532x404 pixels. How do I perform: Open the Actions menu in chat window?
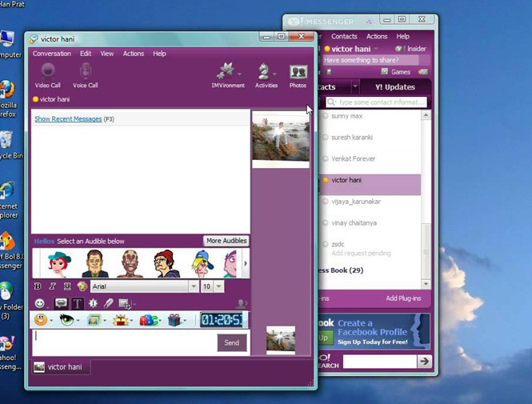[134, 54]
